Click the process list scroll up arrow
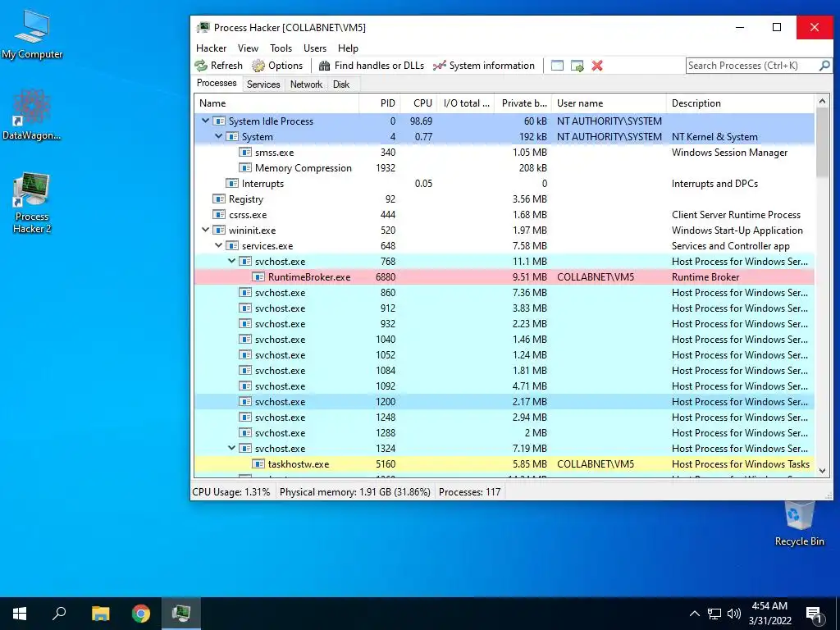Screen dimensions: 840x630 (822, 101)
